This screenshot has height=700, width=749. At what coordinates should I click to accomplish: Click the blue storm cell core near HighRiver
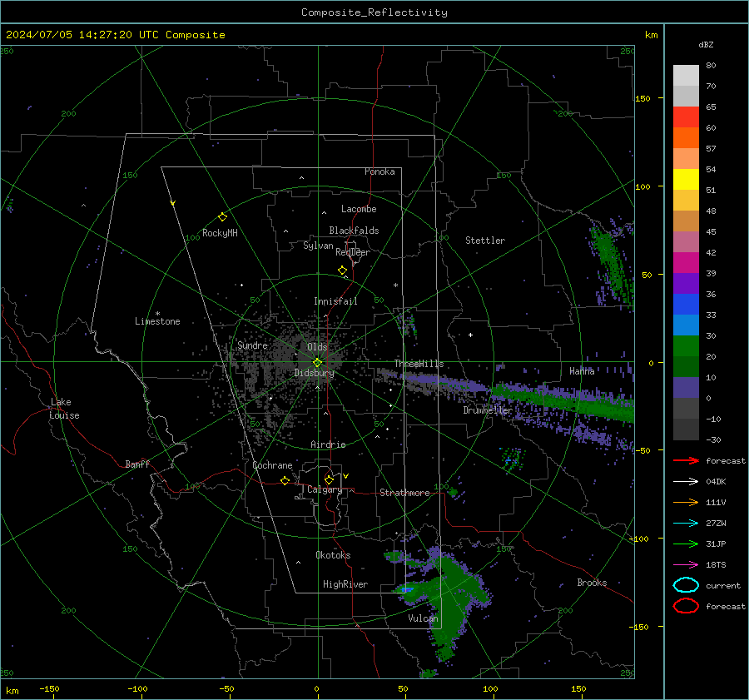pos(406,590)
